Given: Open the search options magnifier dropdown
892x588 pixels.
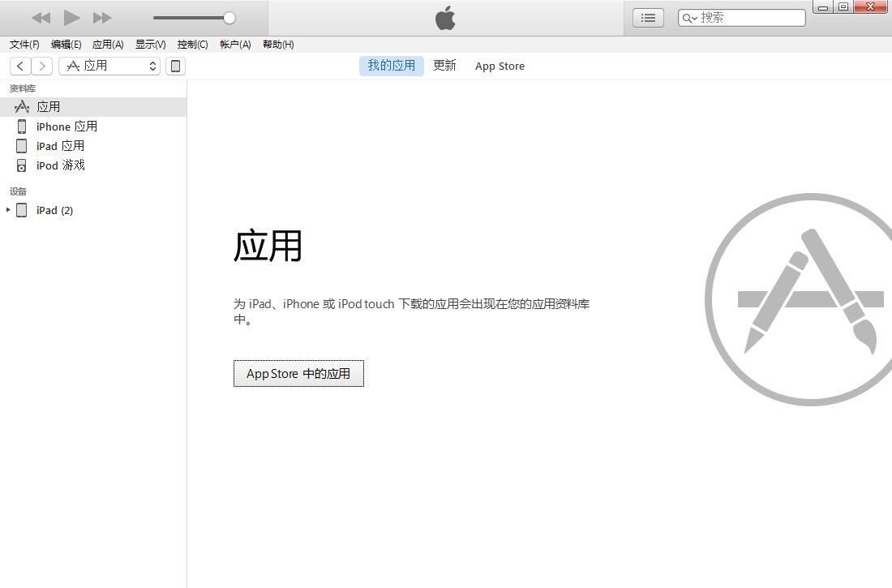Looking at the screenshot, I should click(689, 18).
